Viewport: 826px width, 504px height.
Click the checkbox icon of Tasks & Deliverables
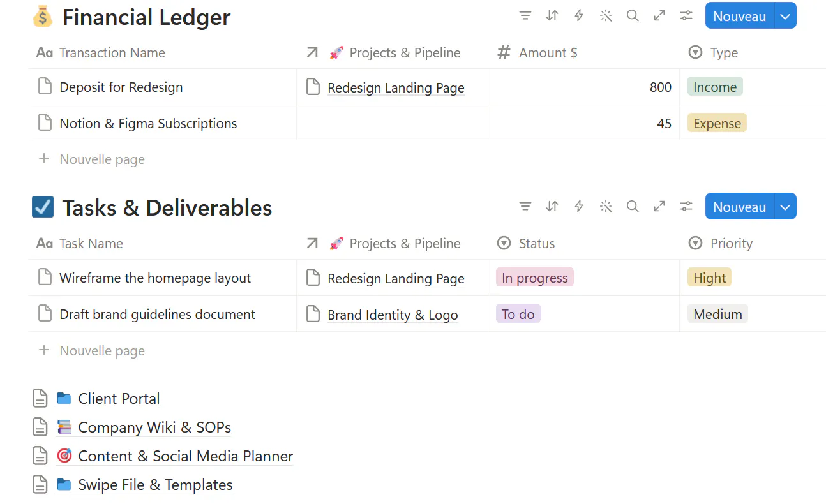pos(43,207)
